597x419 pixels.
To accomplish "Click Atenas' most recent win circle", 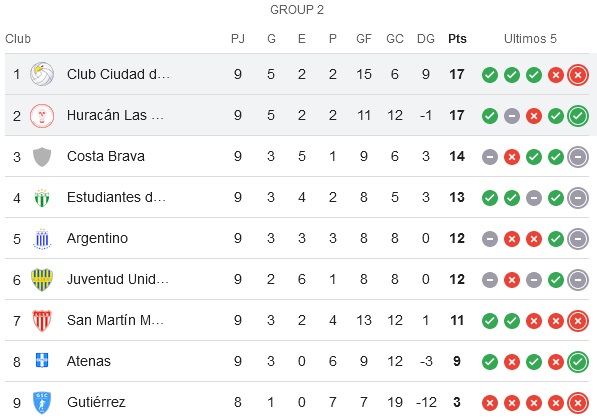I will click(578, 362).
